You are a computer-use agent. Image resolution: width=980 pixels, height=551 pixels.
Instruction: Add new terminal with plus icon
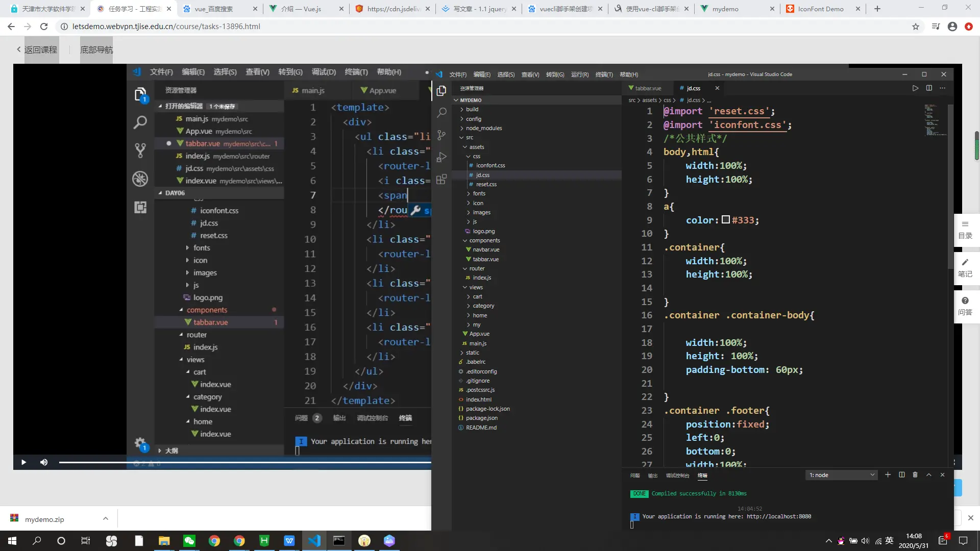coord(888,475)
